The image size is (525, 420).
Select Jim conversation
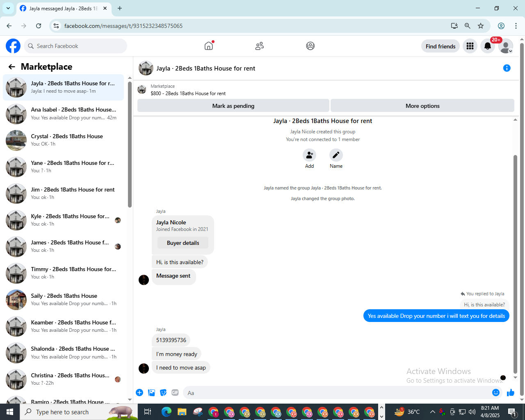63,194
